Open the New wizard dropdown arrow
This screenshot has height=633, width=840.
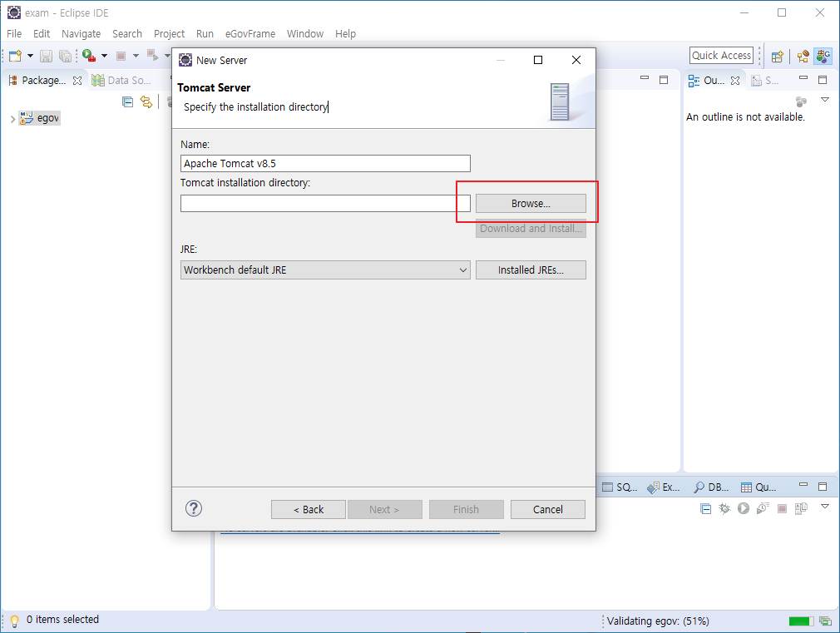[x=30, y=56]
